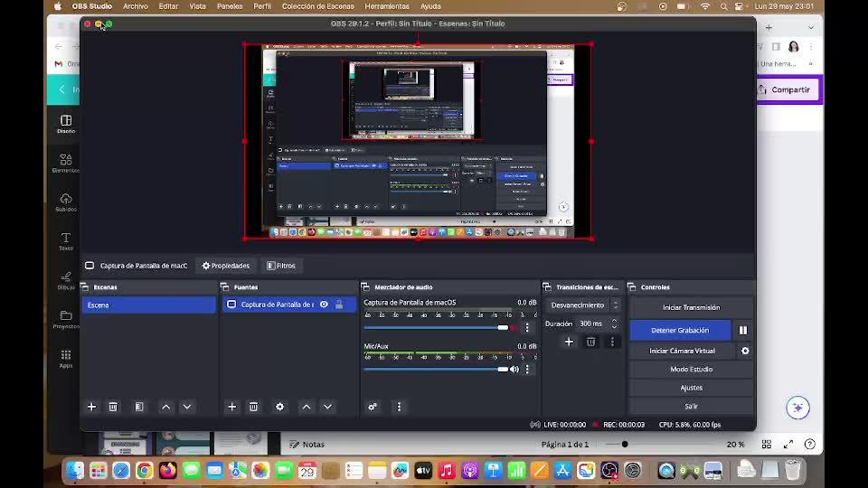Open advanced audio settings gears icon
The height and width of the screenshot is (488, 868).
(373, 407)
